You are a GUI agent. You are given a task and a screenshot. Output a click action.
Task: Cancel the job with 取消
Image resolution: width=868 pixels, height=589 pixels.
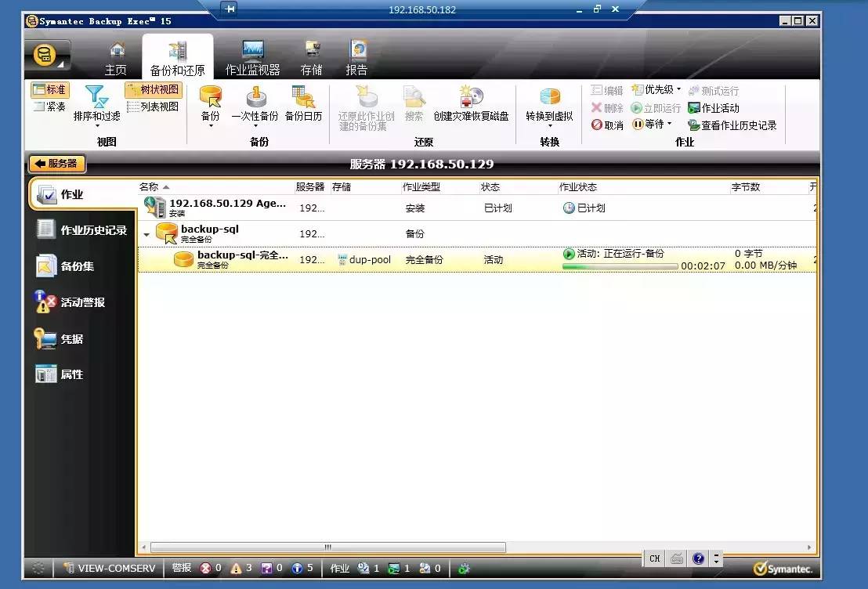606,125
